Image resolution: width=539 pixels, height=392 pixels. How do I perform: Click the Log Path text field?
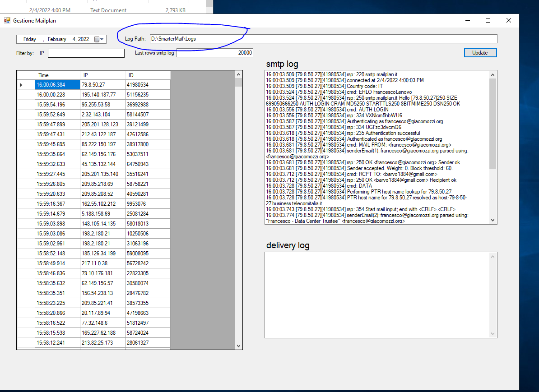[323, 39]
